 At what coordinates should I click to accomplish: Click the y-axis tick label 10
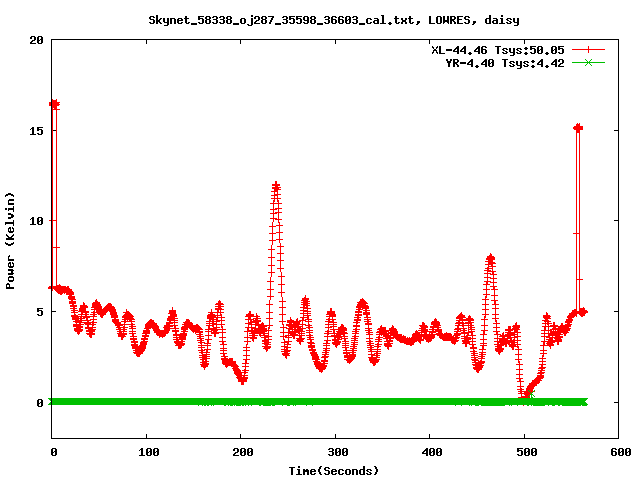[36, 221]
